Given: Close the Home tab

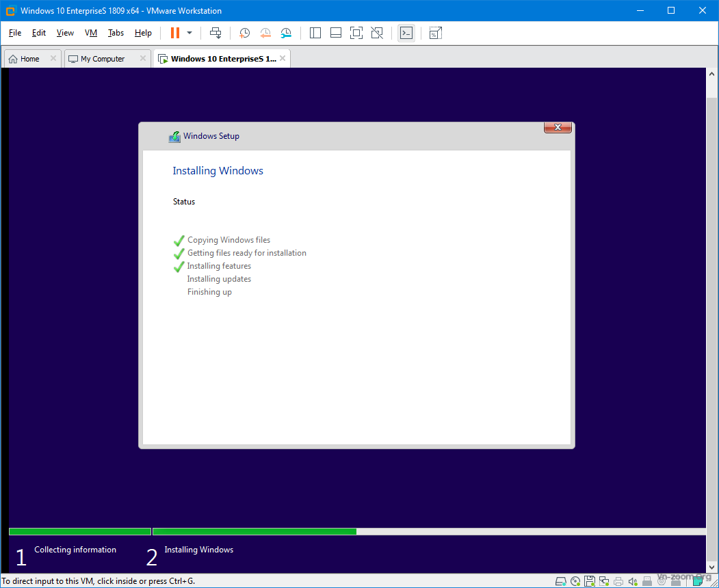Looking at the screenshot, I should click(x=53, y=58).
